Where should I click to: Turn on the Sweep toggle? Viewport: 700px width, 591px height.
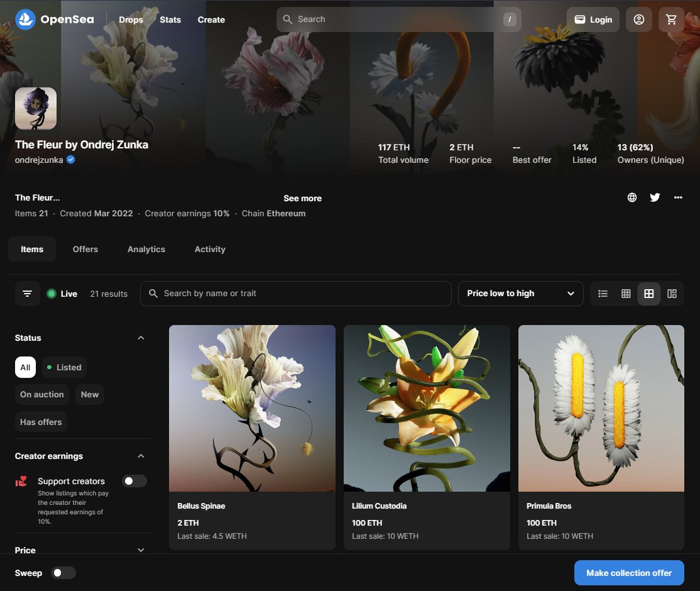coord(63,573)
